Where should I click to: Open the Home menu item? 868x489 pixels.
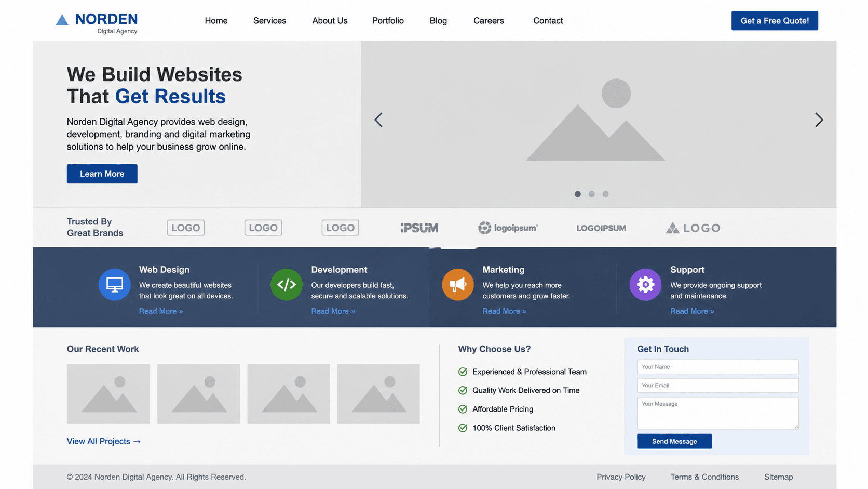pyautogui.click(x=216, y=21)
